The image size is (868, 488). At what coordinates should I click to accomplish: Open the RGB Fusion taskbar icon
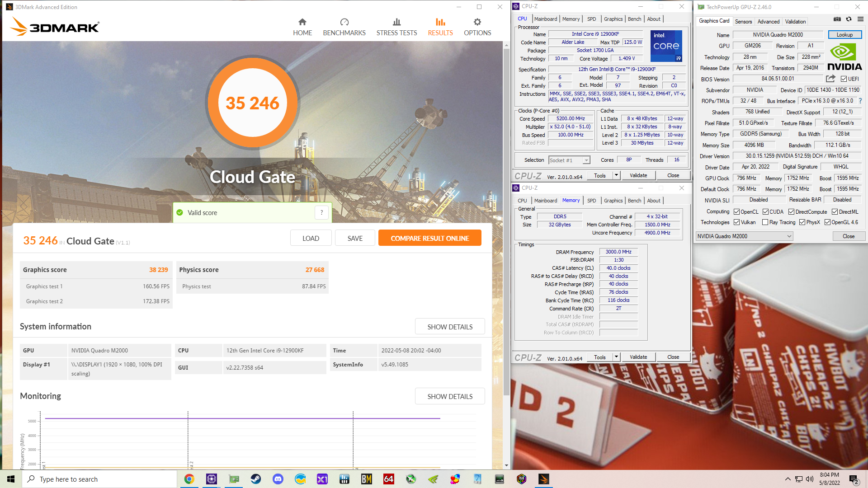click(x=522, y=479)
